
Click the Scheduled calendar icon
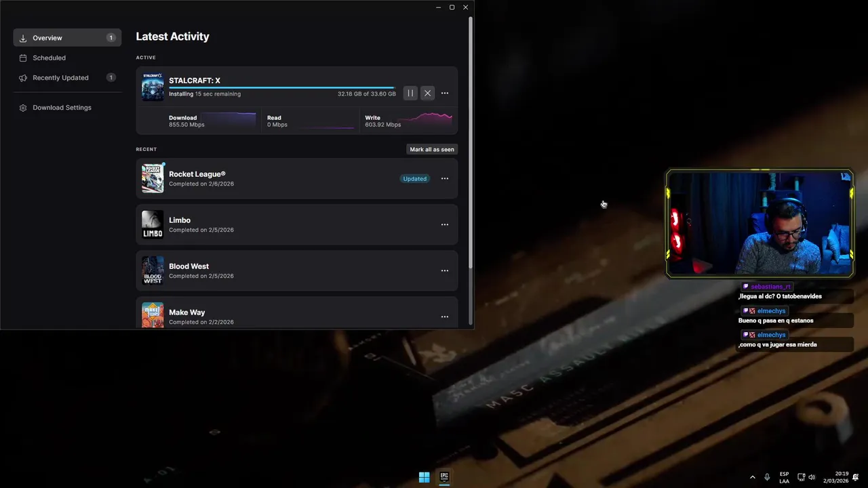[x=23, y=58]
